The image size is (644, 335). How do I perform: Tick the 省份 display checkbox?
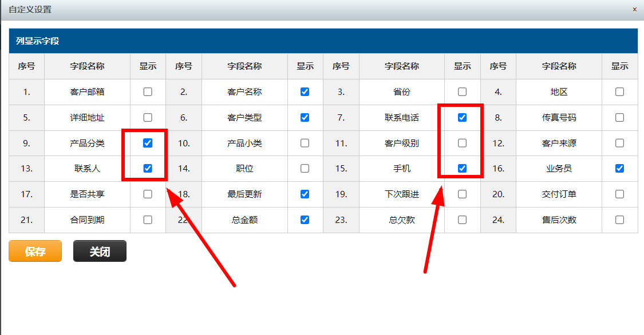462,92
